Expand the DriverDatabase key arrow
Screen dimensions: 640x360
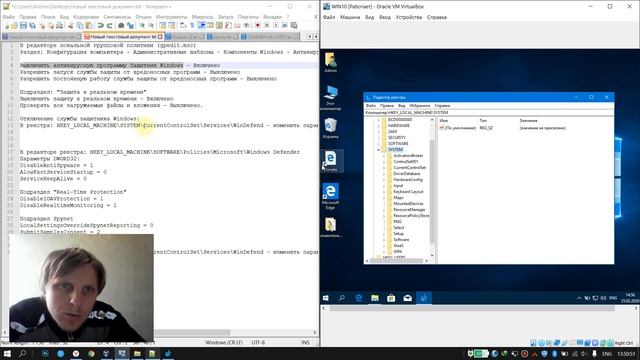[x=384, y=173]
